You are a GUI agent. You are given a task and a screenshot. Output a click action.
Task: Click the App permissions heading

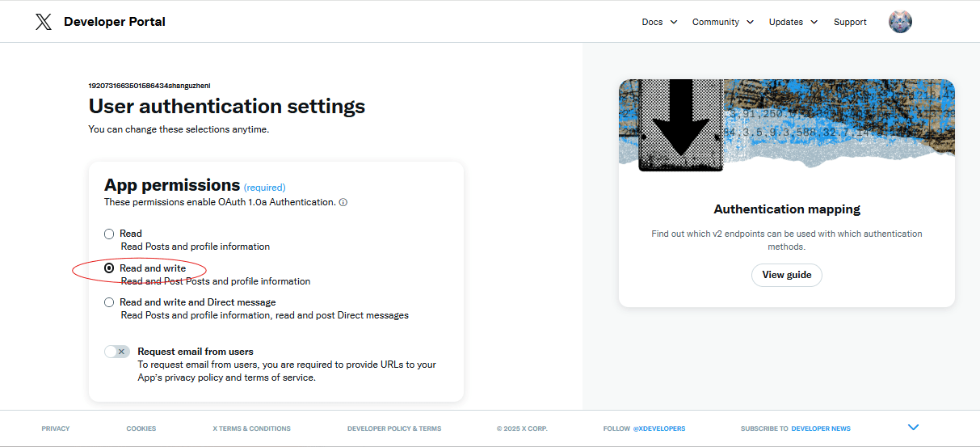point(172,185)
